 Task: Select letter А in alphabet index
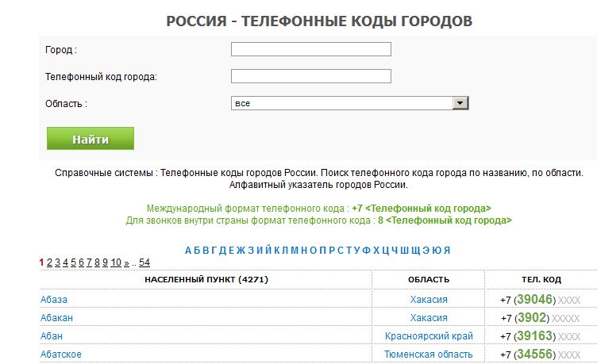(188, 251)
